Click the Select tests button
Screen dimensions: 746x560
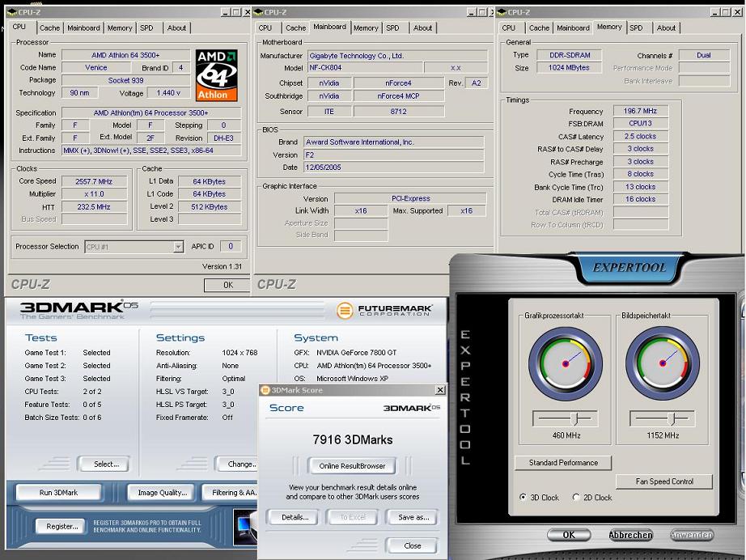tap(104, 464)
